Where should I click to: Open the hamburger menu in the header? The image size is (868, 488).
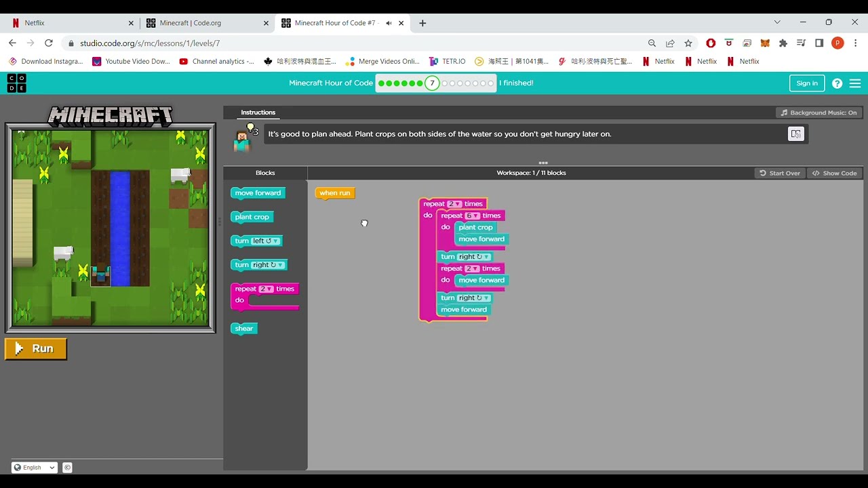pyautogui.click(x=855, y=83)
